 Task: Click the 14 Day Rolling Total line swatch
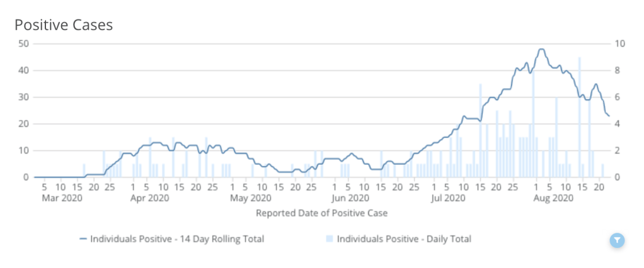(83, 239)
